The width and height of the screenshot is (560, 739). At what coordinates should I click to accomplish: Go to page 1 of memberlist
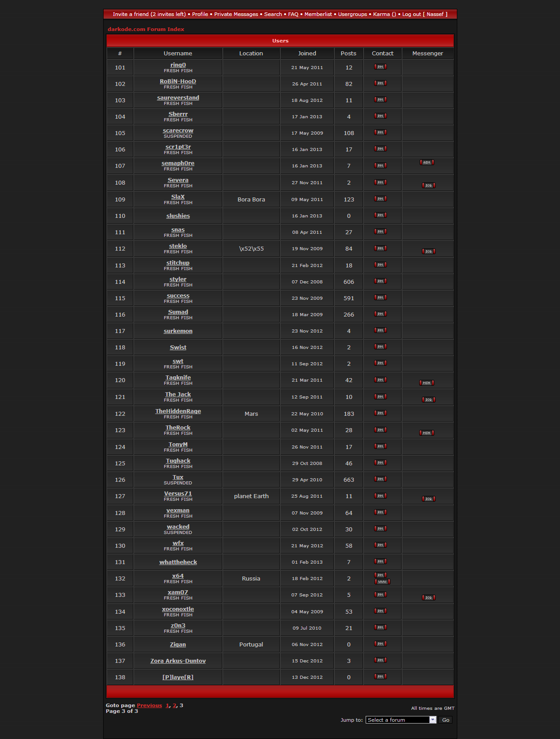click(167, 705)
